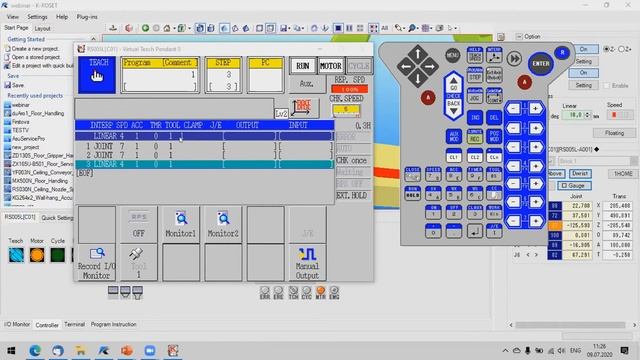Click Create a new project link
640x360 pixels.
pyautogui.click(x=35, y=49)
